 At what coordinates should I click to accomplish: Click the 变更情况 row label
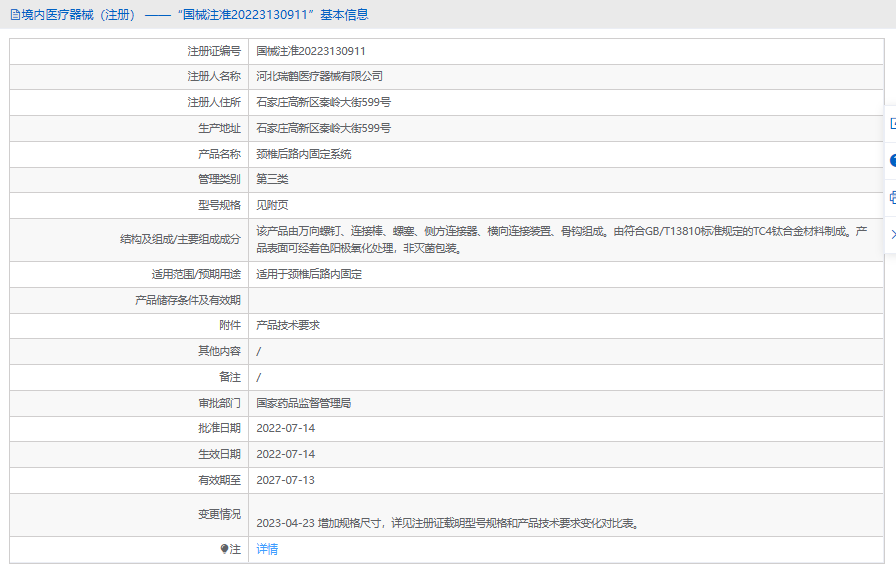(219, 514)
